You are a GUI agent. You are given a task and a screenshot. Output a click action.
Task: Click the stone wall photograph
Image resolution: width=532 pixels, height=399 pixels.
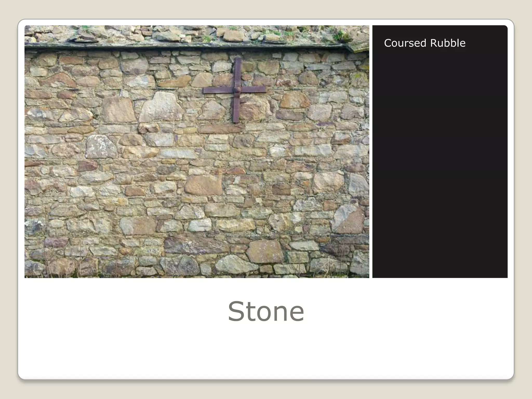(x=197, y=151)
